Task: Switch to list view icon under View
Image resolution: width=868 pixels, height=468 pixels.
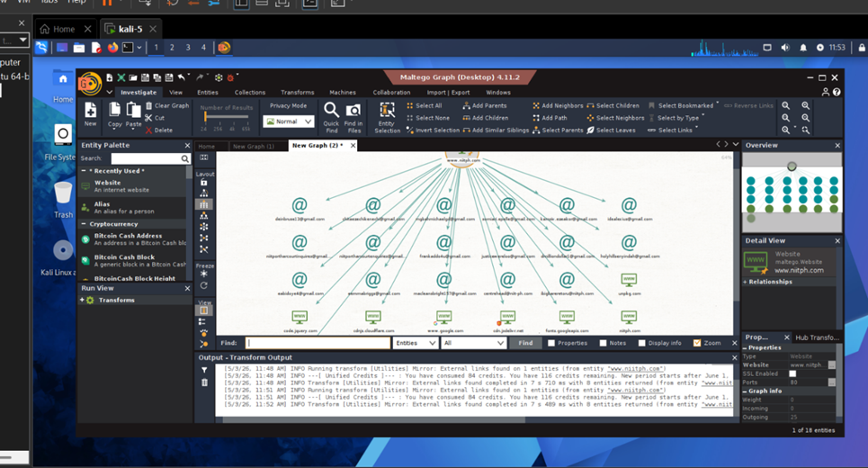Action: [x=202, y=321]
